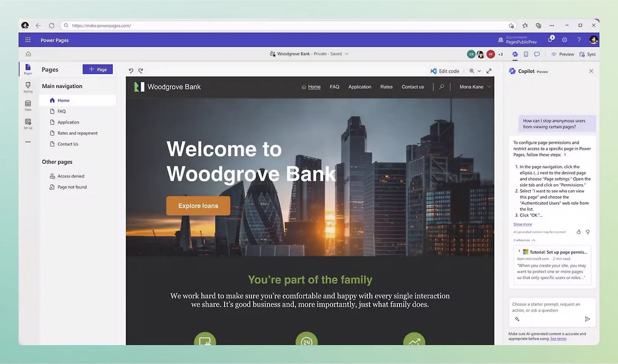618x364 pixels.
Task: Add a new page with the Page button
Action: pos(98,69)
